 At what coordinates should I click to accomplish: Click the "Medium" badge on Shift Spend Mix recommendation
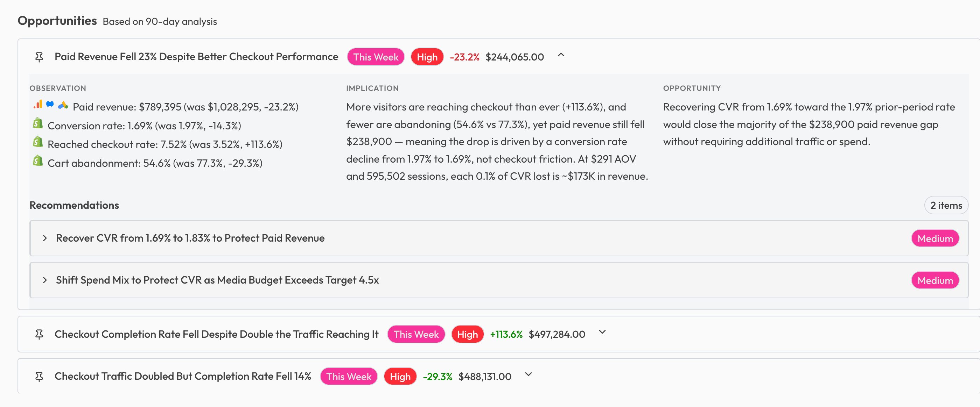(x=935, y=280)
